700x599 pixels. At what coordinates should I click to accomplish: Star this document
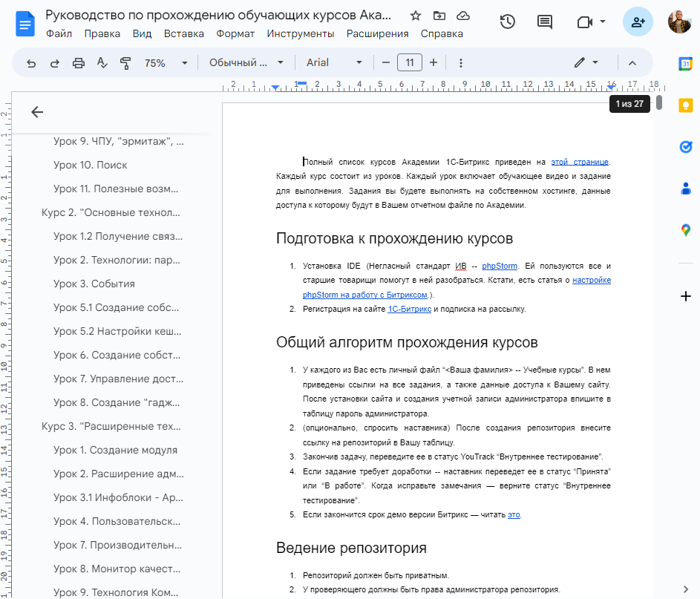[416, 16]
